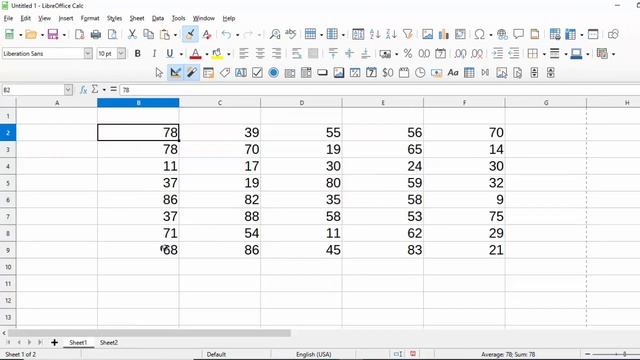This screenshot has width=640, height=360.
Task: Insert an image
Action: click(x=427, y=34)
